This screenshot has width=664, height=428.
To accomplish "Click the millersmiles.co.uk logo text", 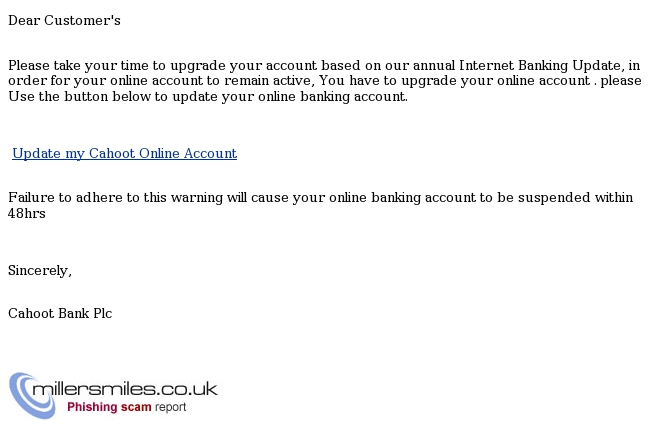I will click(x=125, y=389).
